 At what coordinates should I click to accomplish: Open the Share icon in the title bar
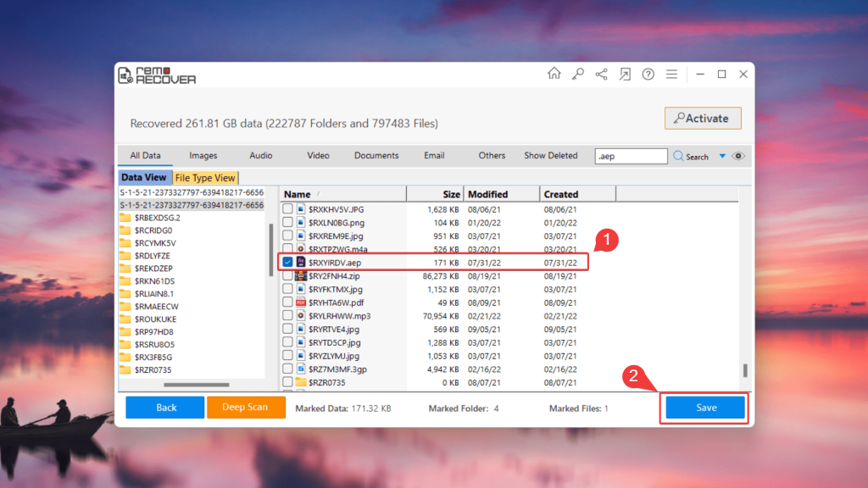tap(602, 74)
